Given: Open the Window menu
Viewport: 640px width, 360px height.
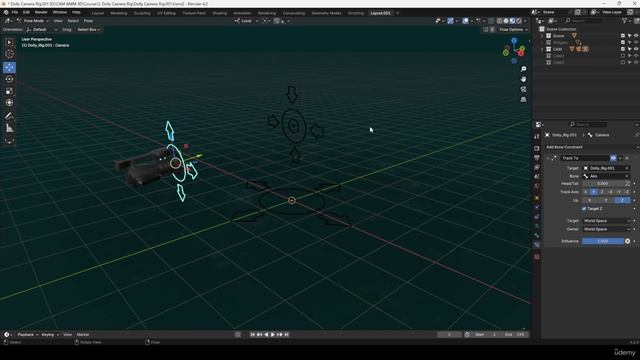Looking at the screenshot, I should pyautogui.click(x=60, y=12).
